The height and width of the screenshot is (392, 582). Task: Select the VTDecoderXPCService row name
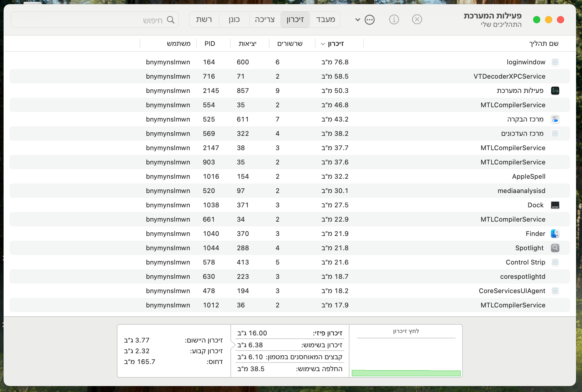[x=510, y=76]
